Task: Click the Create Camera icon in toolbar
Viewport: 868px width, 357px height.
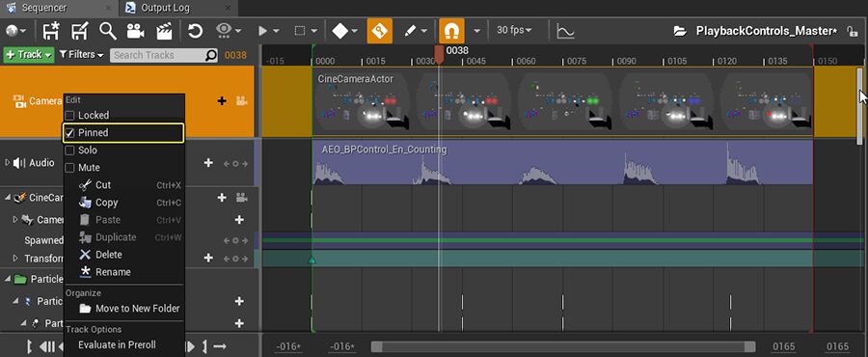Action: (136, 31)
